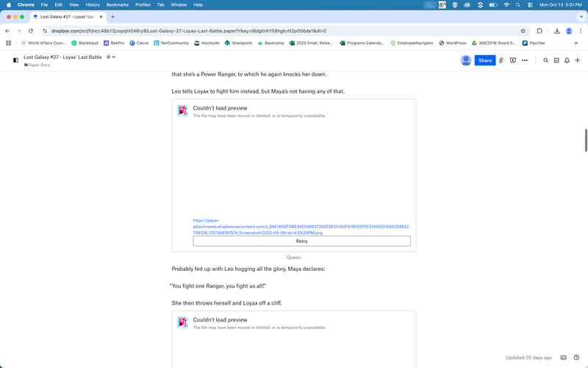Retry loading the first image preview
The image size is (588, 368).
pos(301,241)
